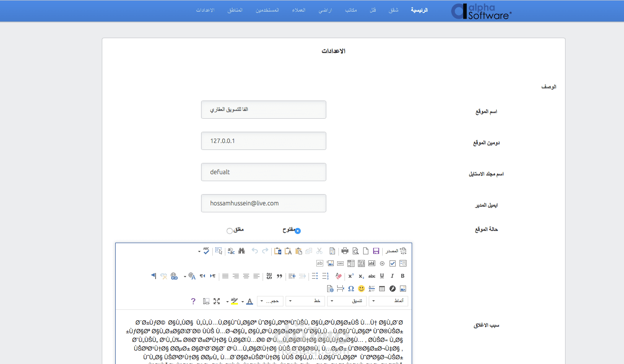This screenshot has height=364, width=624.
Task: Click the Remove Format eraser icon
Action: [338, 276]
